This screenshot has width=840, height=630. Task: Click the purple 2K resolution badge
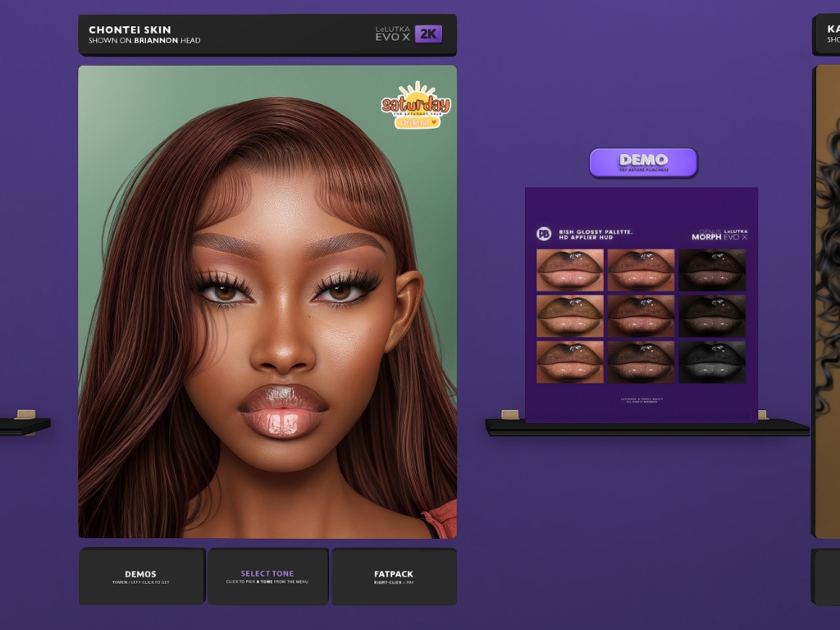pos(428,34)
